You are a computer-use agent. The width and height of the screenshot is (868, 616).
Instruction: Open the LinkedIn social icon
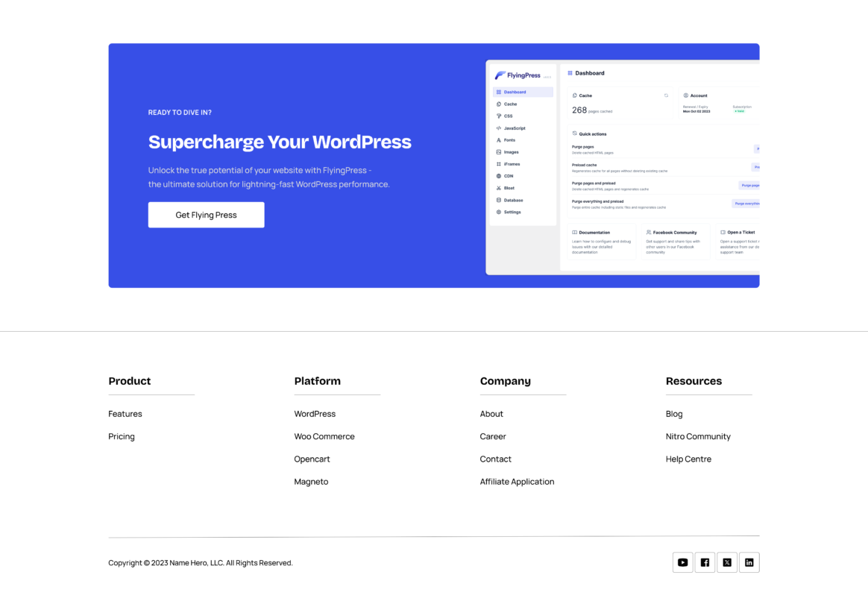[x=749, y=562]
